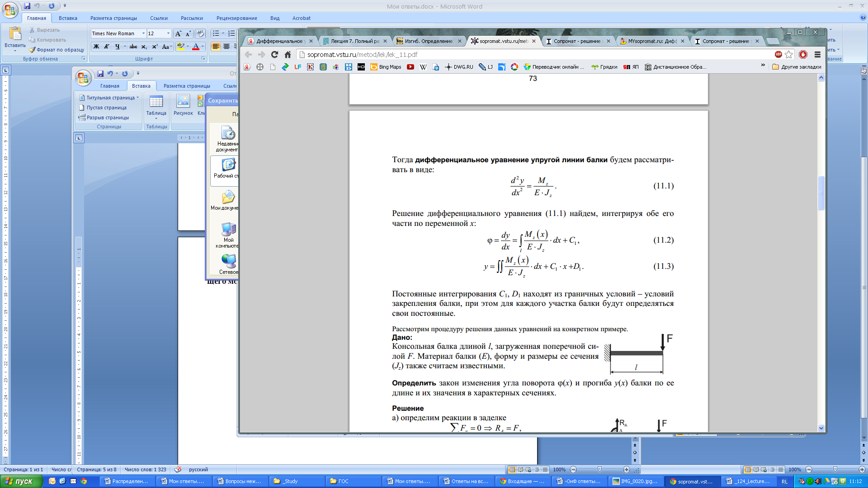Click the Пуск start button
The image size is (868, 488).
pyautogui.click(x=21, y=482)
